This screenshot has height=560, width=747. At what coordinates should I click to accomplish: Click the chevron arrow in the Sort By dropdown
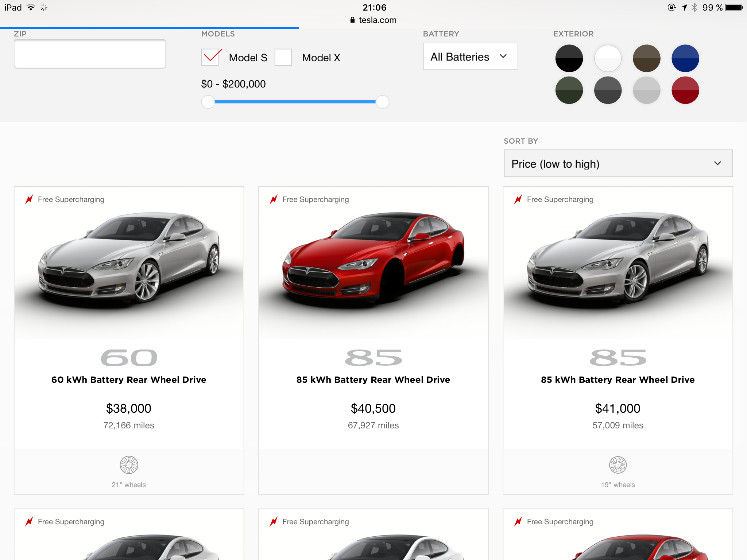[x=717, y=163]
